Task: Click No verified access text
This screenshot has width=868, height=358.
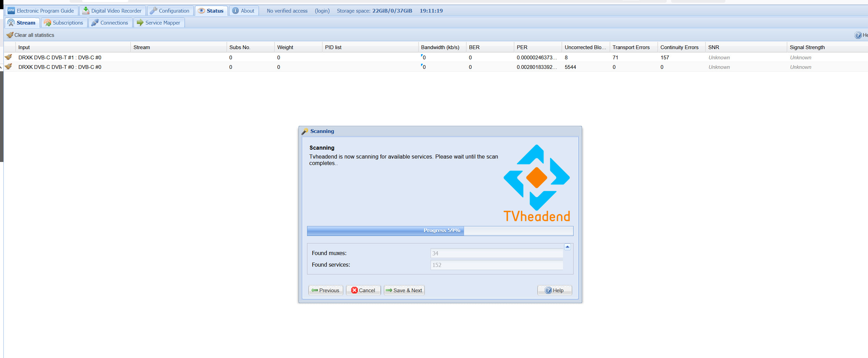Action: point(287,11)
